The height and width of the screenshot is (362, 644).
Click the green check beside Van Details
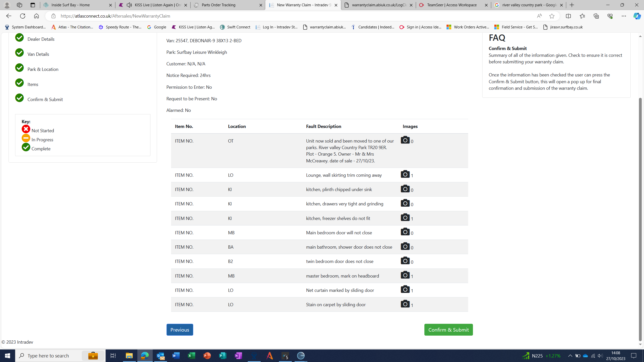click(19, 53)
